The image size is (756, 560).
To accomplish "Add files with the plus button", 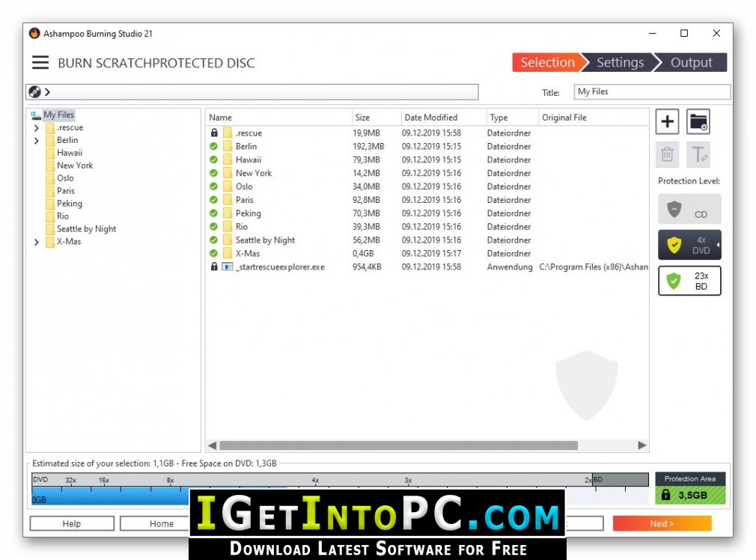I will (x=667, y=121).
